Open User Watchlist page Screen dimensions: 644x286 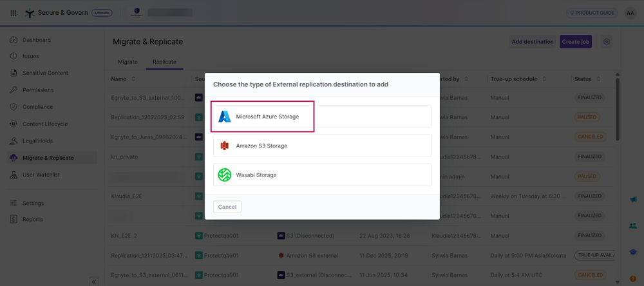41,175
